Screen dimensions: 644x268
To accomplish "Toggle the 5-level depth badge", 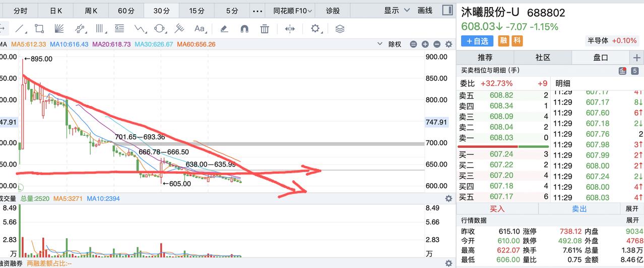I will [x=635, y=71].
